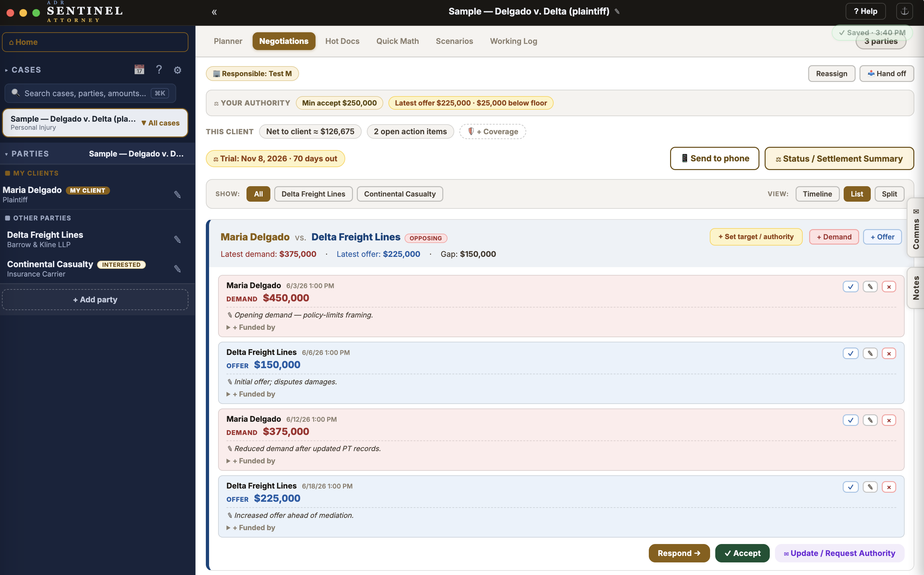Open the Planner tab
This screenshot has width=924, height=575.
[x=228, y=41]
